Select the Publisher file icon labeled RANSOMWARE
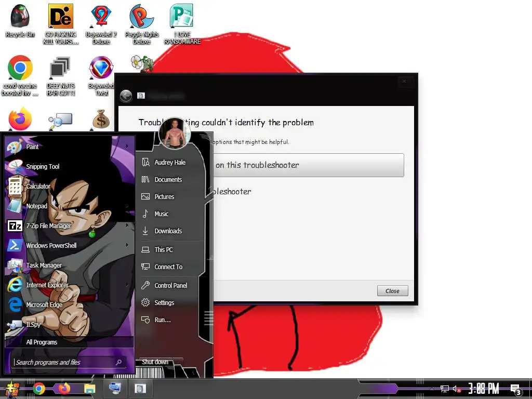The image size is (532, 399). 182,24
